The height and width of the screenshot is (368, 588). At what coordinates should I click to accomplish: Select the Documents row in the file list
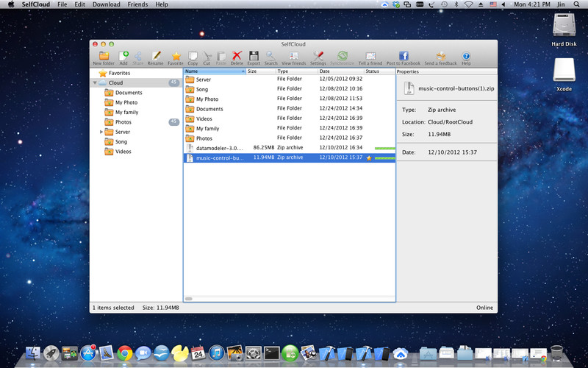tap(290, 108)
